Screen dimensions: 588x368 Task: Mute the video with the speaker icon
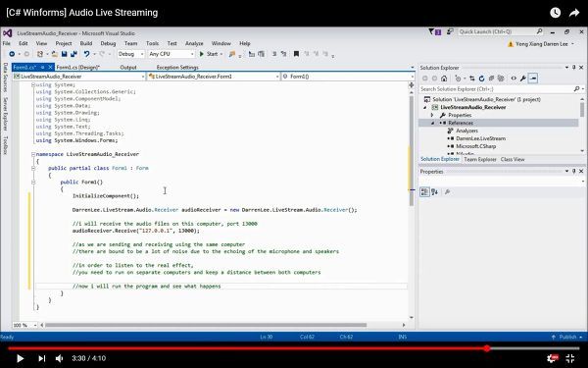[x=59, y=358]
